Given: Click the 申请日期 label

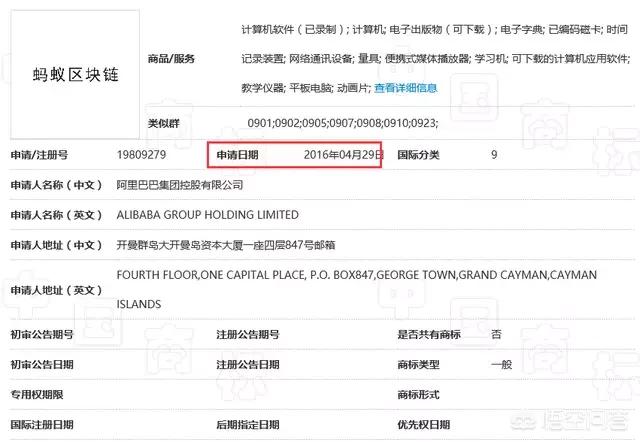Looking at the screenshot, I should coord(237,155).
